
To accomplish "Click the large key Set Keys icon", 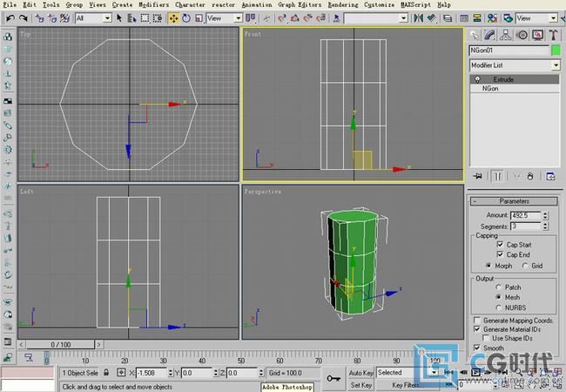I will tap(334, 379).
